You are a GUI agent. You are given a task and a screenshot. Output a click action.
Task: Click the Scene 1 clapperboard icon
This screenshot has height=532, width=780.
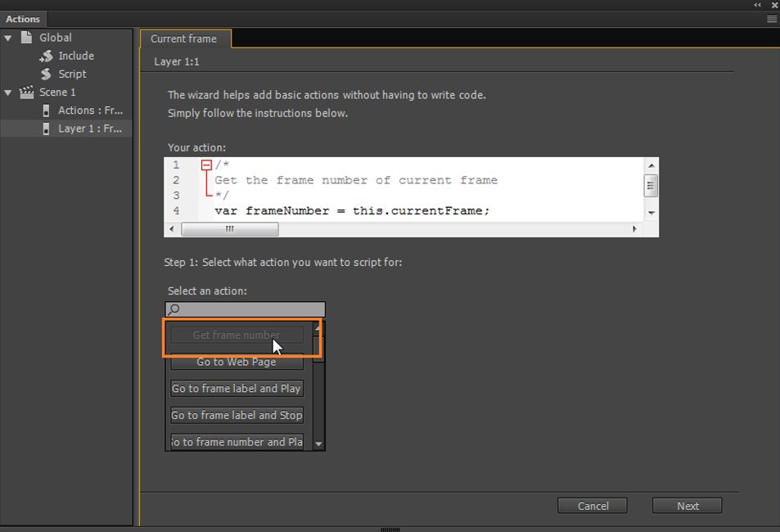(26, 92)
